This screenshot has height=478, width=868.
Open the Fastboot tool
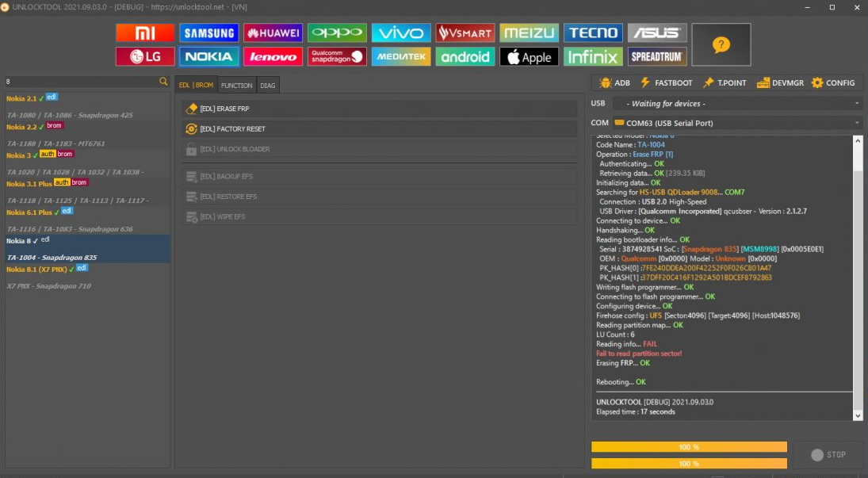666,82
